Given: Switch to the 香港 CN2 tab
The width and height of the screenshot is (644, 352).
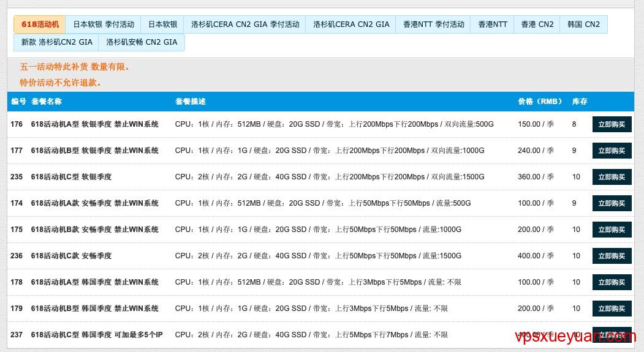Looking at the screenshot, I should (537, 24).
